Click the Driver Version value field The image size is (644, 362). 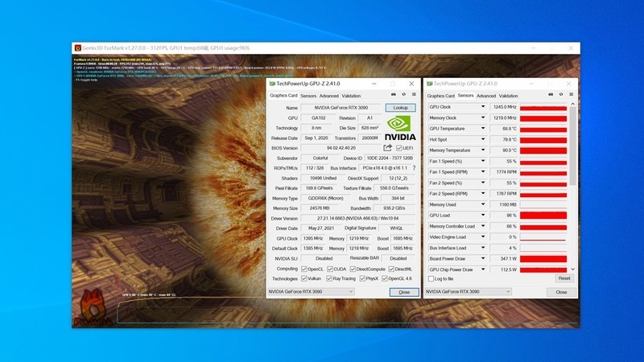click(357, 218)
